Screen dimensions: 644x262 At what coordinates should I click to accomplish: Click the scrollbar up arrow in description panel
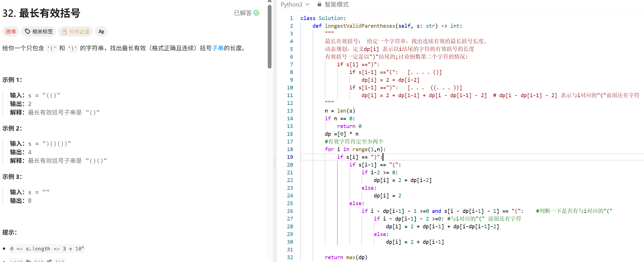[269, 1]
